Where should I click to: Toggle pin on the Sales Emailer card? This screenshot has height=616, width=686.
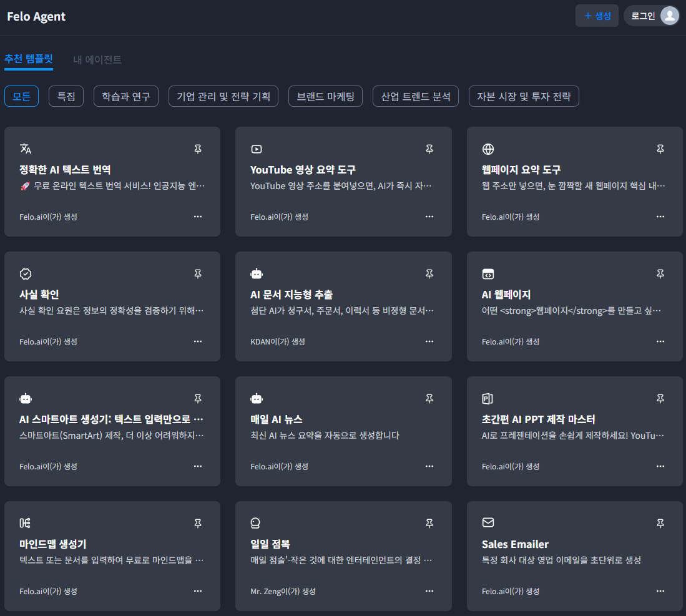[x=660, y=523]
